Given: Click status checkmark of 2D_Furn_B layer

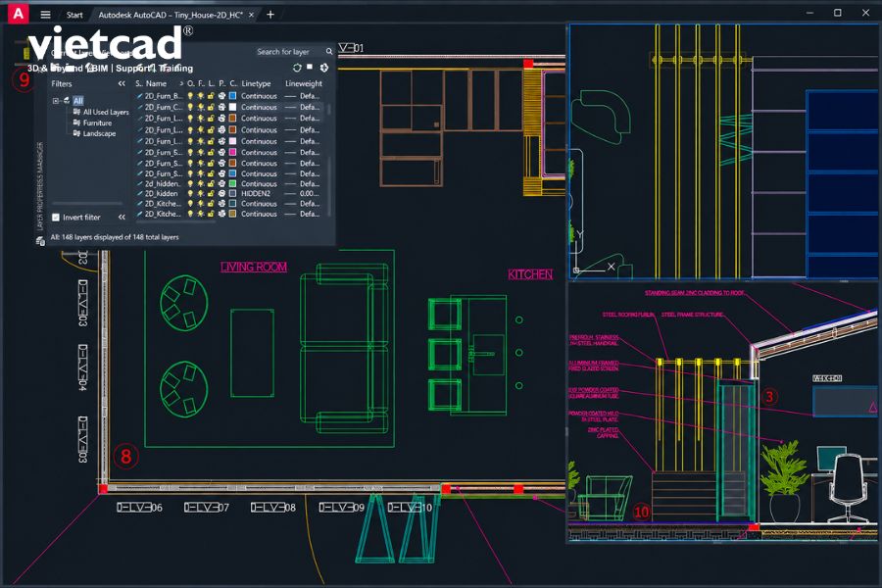Looking at the screenshot, I should click(139, 96).
